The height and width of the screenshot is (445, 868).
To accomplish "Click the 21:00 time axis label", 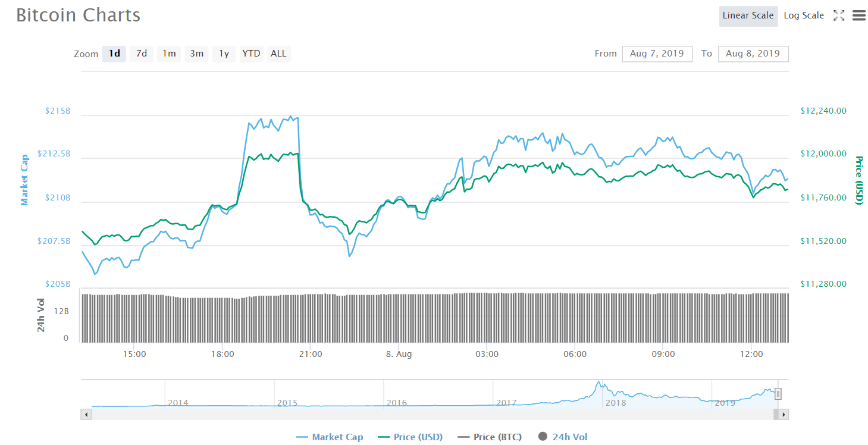I will (x=311, y=354).
